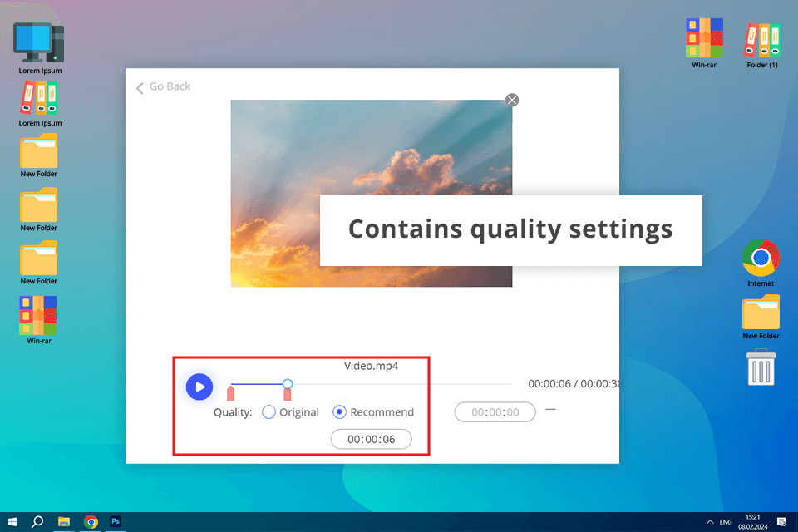Open Photoshop from the taskbar
Viewport: 798px width, 532px height.
pyautogui.click(x=116, y=522)
